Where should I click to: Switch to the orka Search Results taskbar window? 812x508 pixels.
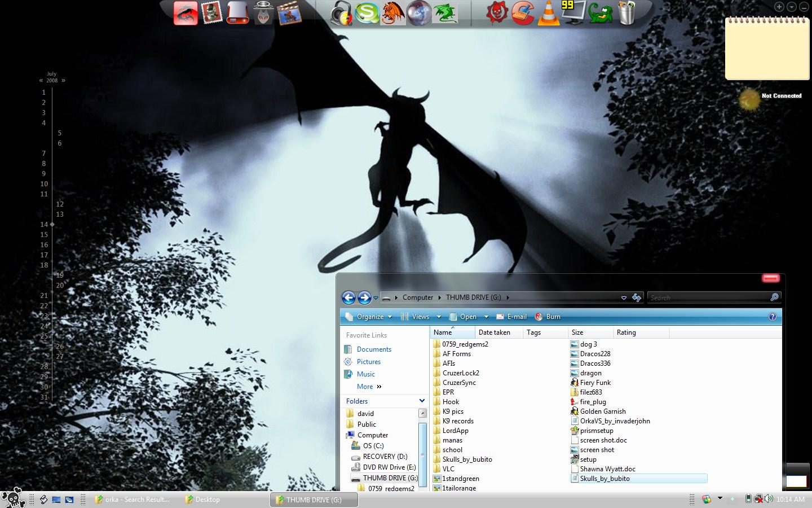[x=132, y=500]
